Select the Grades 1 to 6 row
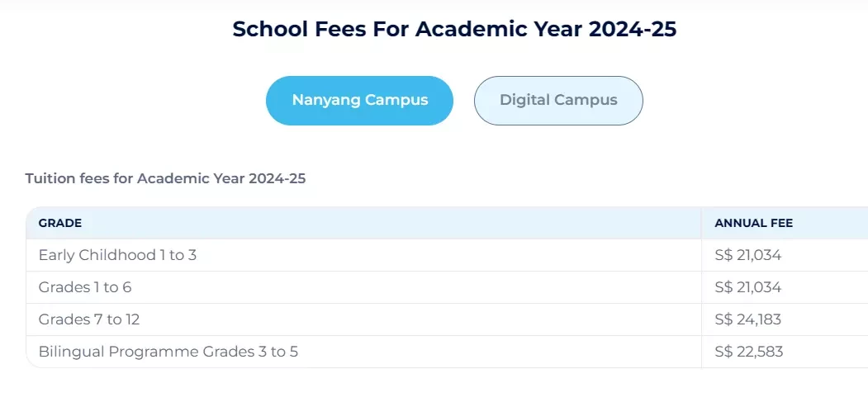The width and height of the screenshot is (868, 402). click(x=447, y=287)
